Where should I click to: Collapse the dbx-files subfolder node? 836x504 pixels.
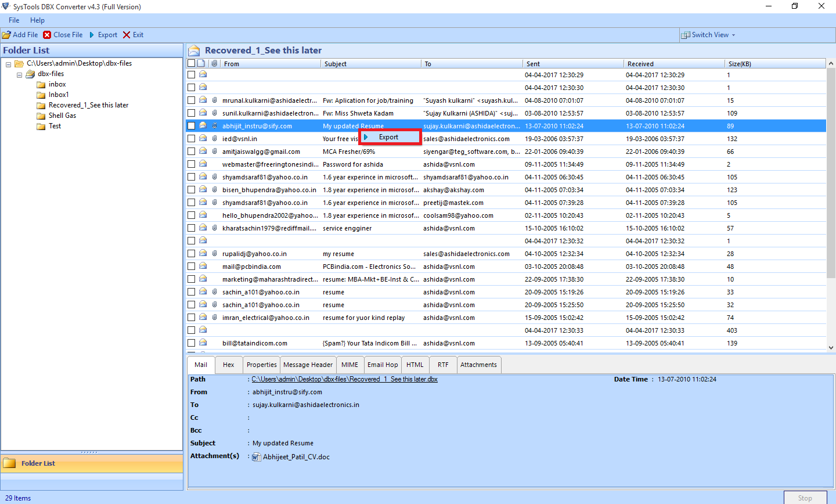[19, 74]
